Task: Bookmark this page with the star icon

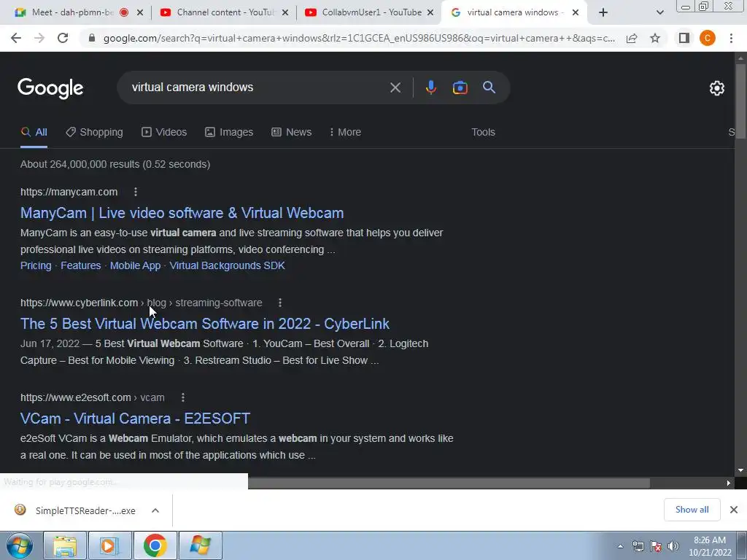Action: [x=655, y=38]
